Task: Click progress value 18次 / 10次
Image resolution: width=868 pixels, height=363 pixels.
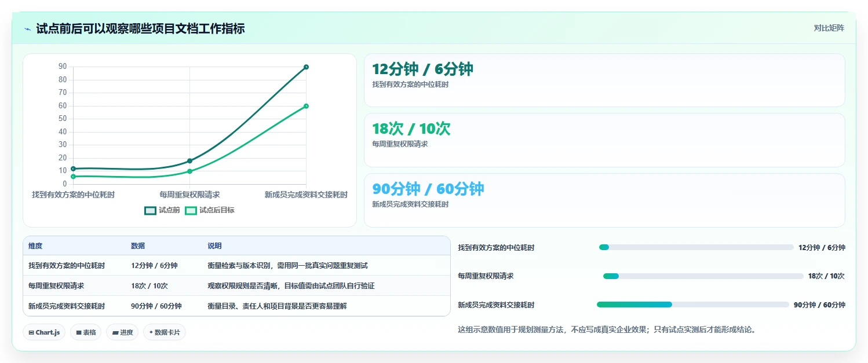Action: tap(826, 276)
